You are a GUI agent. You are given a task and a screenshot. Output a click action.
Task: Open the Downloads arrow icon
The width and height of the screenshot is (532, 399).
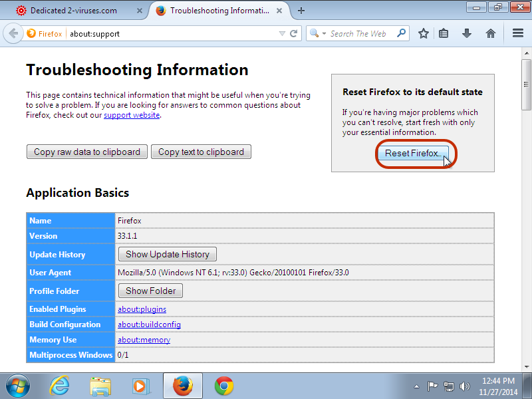467,33
